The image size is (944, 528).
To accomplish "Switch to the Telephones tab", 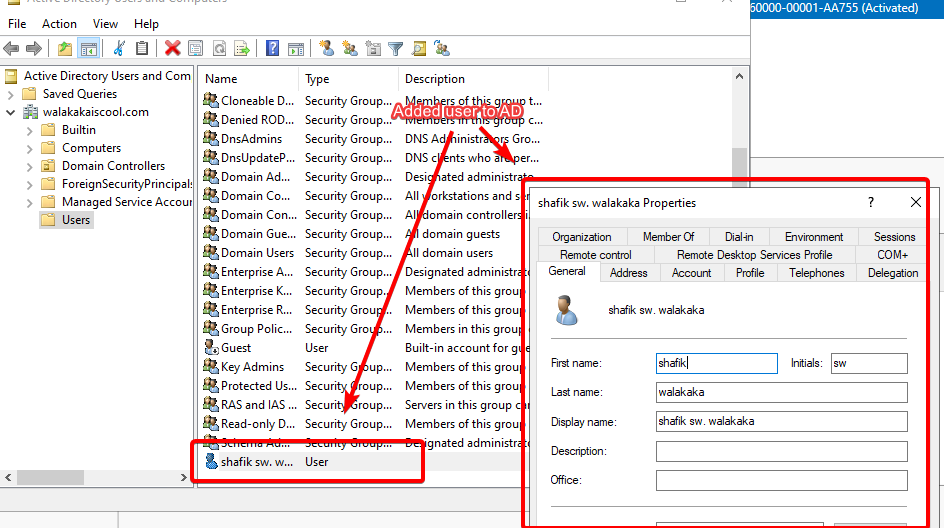I will [x=816, y=273].
